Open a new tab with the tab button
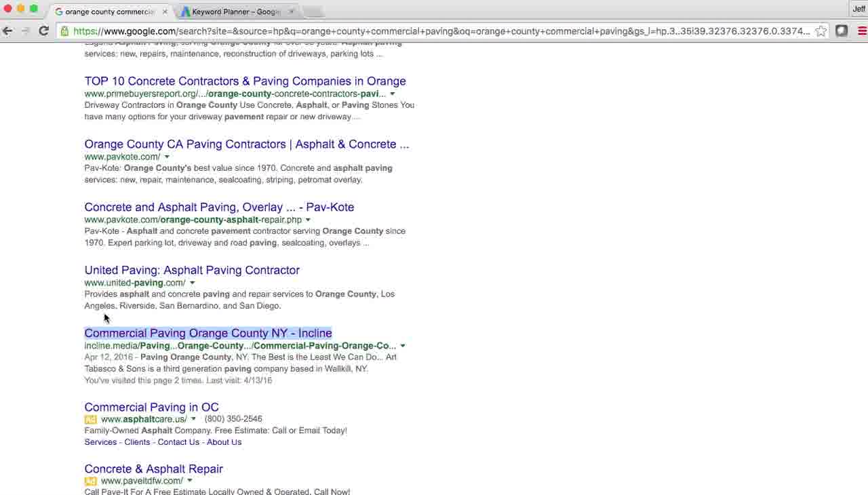This screenshot has width=868, height=495. coord(313,12)
